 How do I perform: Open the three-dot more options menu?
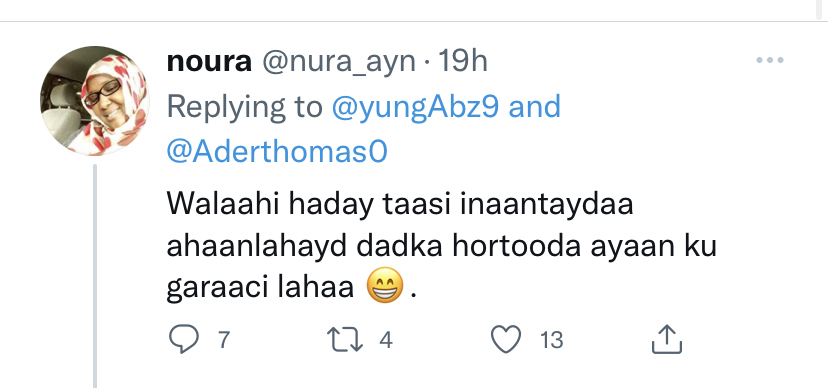pos(770,60)
